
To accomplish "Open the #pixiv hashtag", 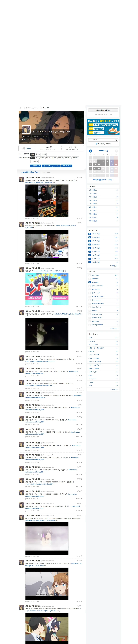I will [91, 338].
